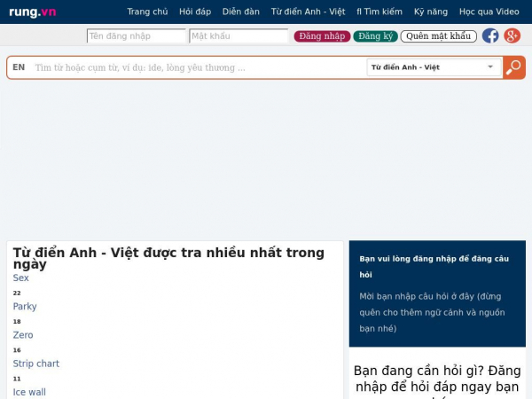Click the Đăng ký register button
This screenshot has width=532, height=399.
tap(375, 36)
